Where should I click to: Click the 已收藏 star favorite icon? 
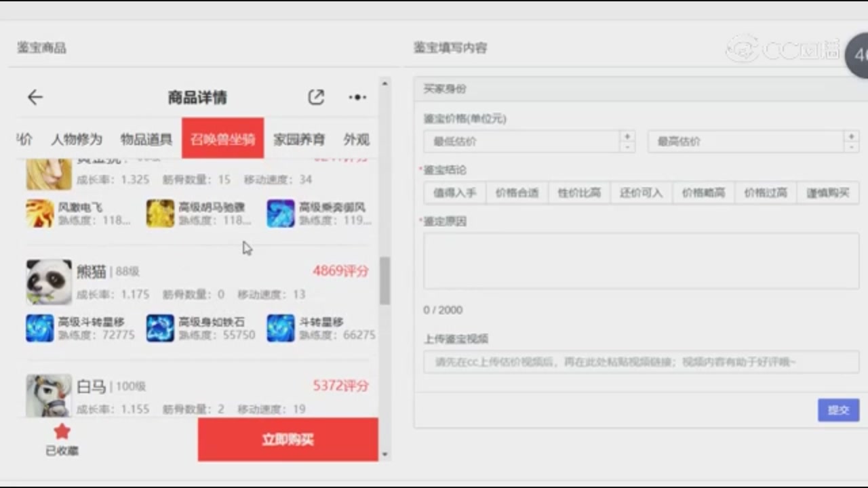tap(62, 432)
